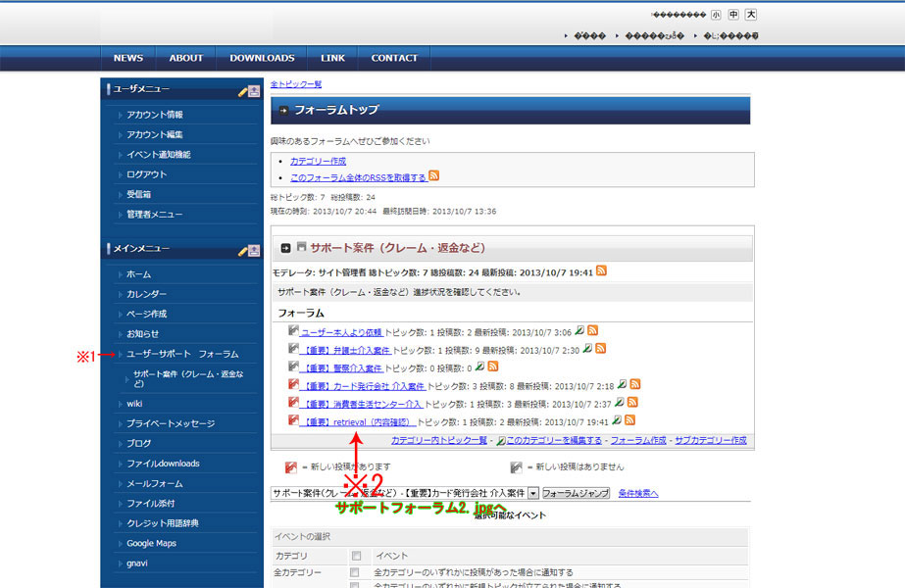This screenshot has width=905, height=588.
Task: Click edit icon for カード発行会社 介入案件 forum
Action: (x=623, y=384)
